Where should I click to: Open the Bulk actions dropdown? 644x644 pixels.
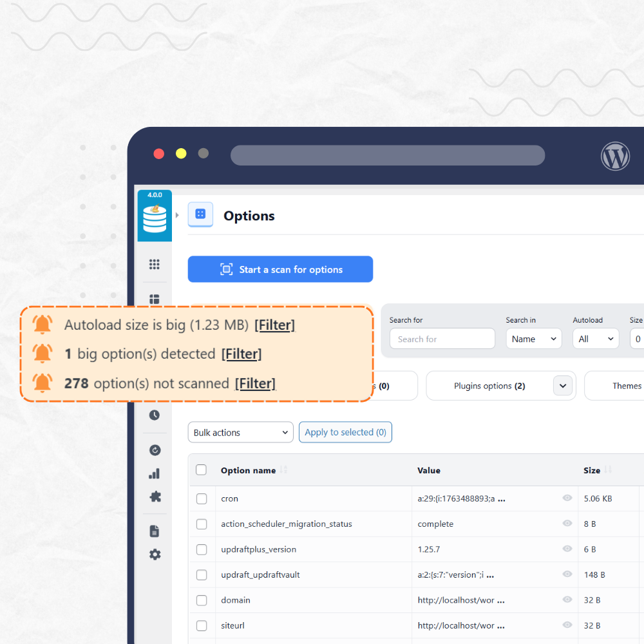coord(240,432)
